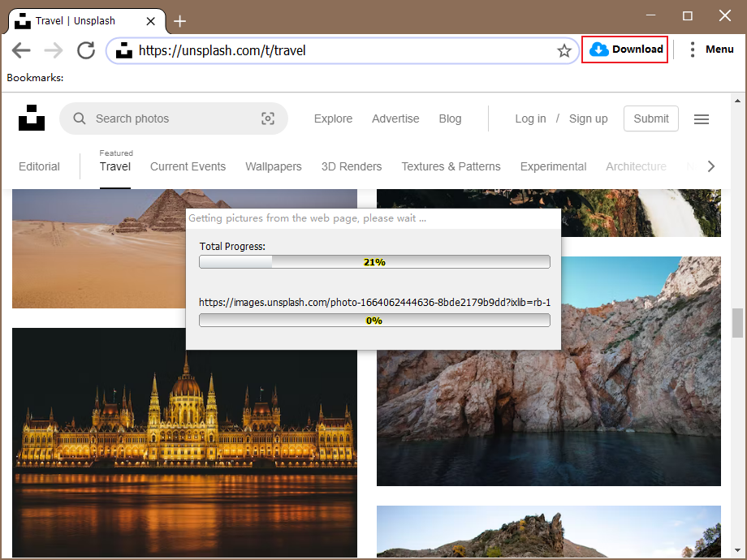
Task: Switch to the Wallpapers topic
Action: pos(274,166)
